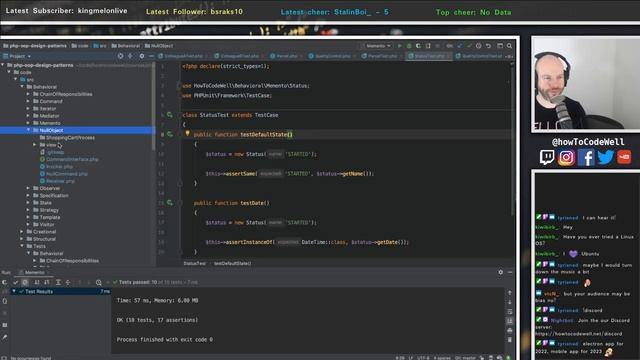Toggle show passed tests checkmark
The image size is (640, 360).
16,282
